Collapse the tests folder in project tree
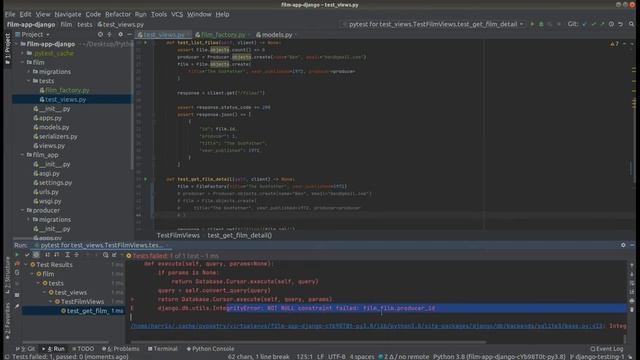Screen dimensions: 640x360 click(29, 81)
